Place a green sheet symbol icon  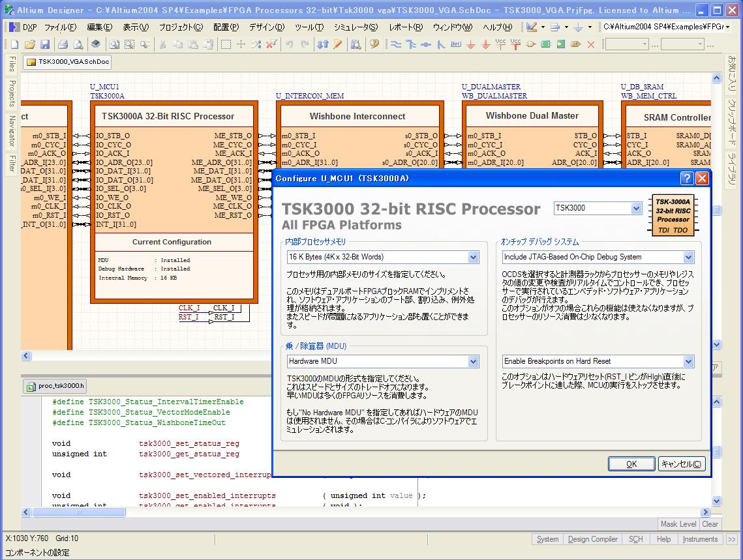point(546,44)
